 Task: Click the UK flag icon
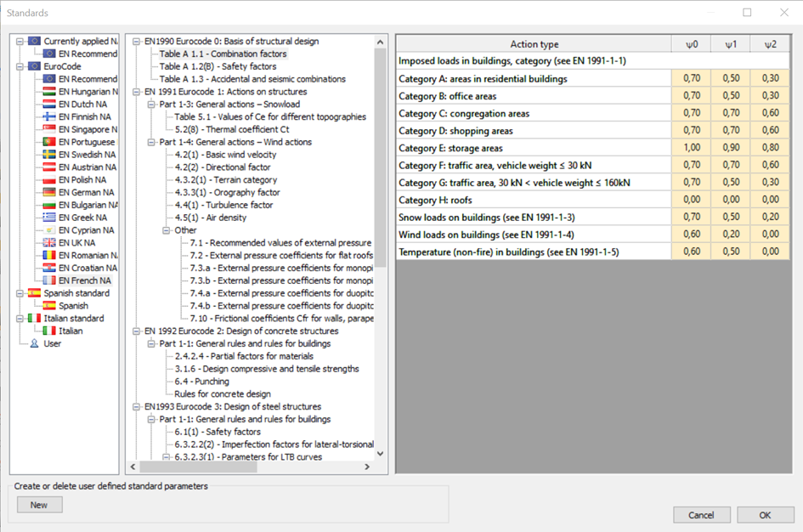point(49,243)
